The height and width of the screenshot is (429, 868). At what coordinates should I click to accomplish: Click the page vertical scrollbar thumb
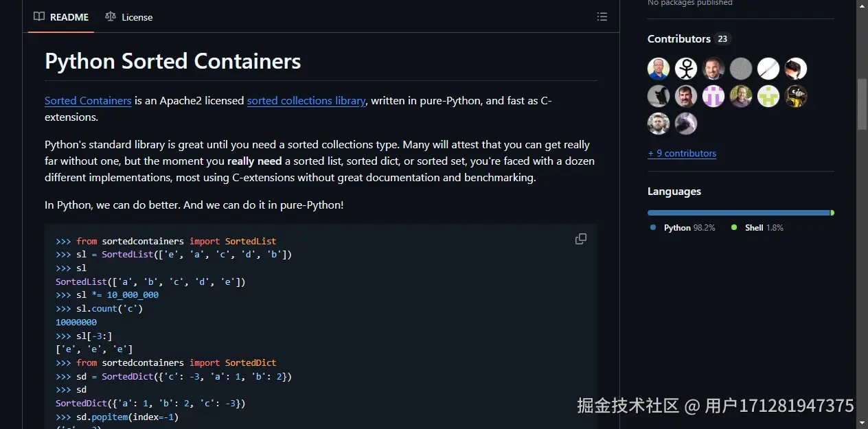click(x=862, y=104)
